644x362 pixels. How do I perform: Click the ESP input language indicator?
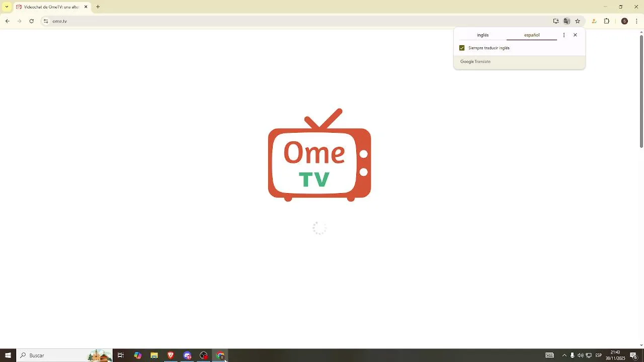[x=599, y=355]
